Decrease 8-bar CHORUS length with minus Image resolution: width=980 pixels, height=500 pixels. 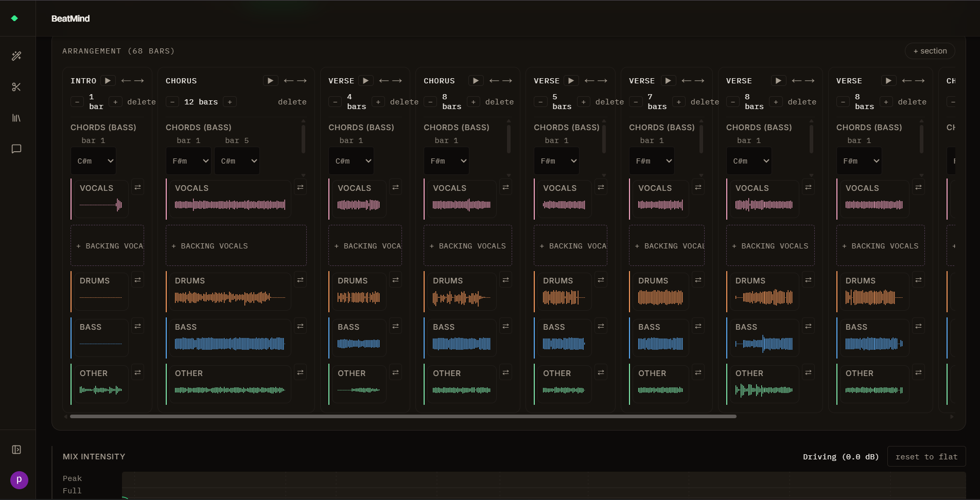click(x=430, y=102)
